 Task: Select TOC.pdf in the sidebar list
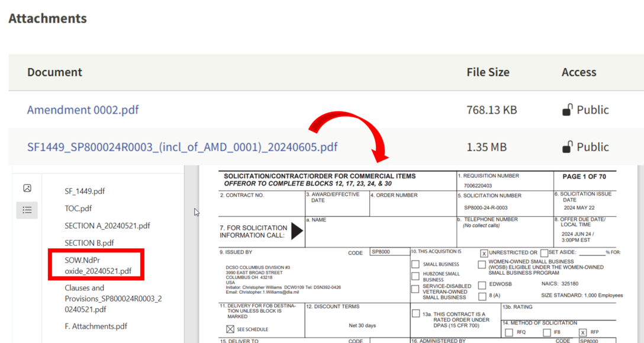coord(76,209)
